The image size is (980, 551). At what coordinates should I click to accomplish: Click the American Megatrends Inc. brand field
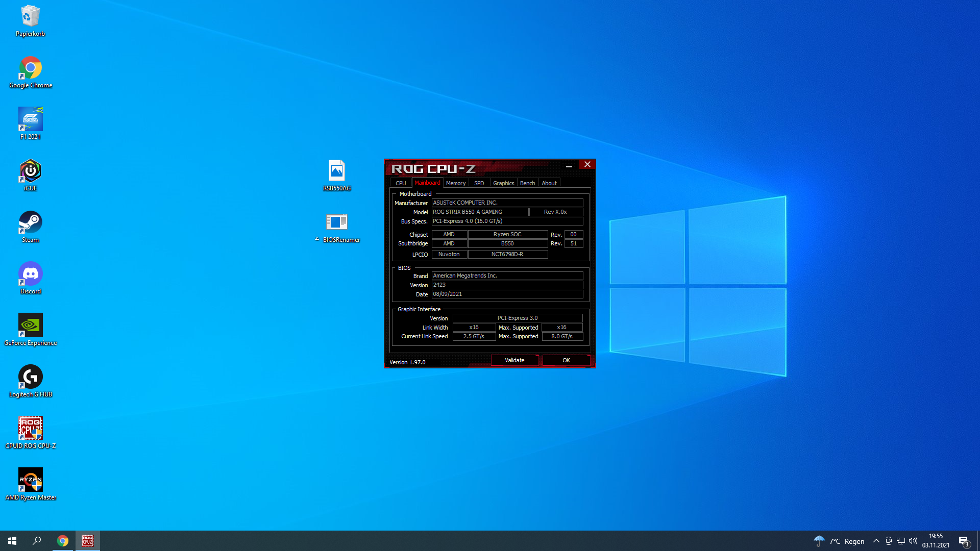point(507,275)
